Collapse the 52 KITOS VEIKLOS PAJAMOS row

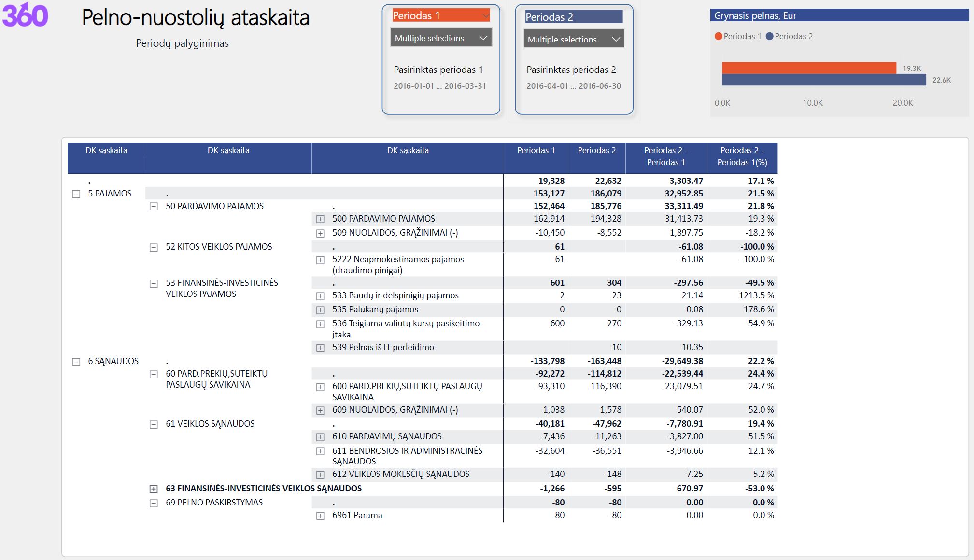point(154,247)
